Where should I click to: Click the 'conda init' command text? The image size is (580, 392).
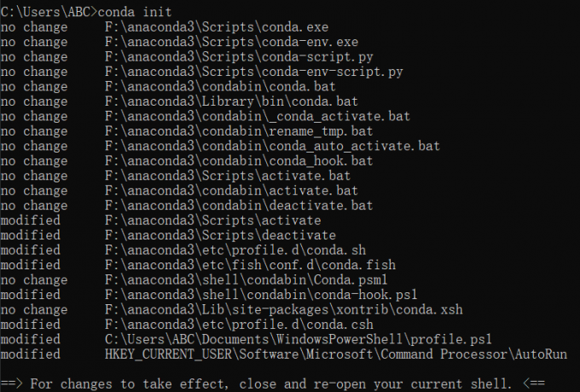(x=133, y=11)
